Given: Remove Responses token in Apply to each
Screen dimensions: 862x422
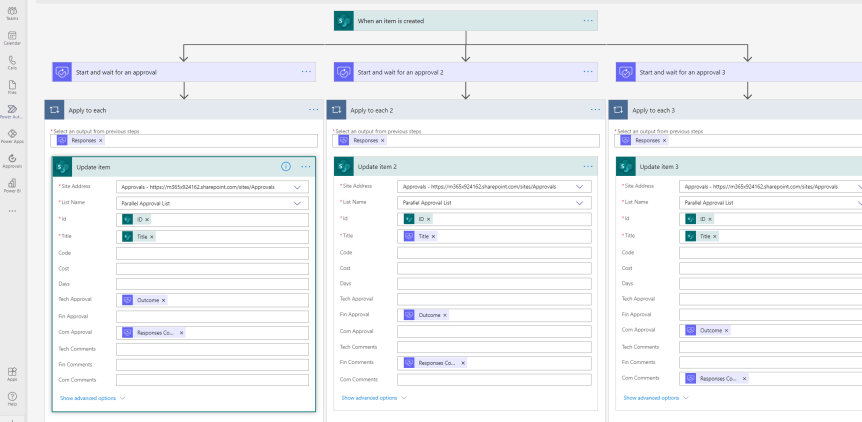Looking at the screenshot, I should tap(101, 141).
